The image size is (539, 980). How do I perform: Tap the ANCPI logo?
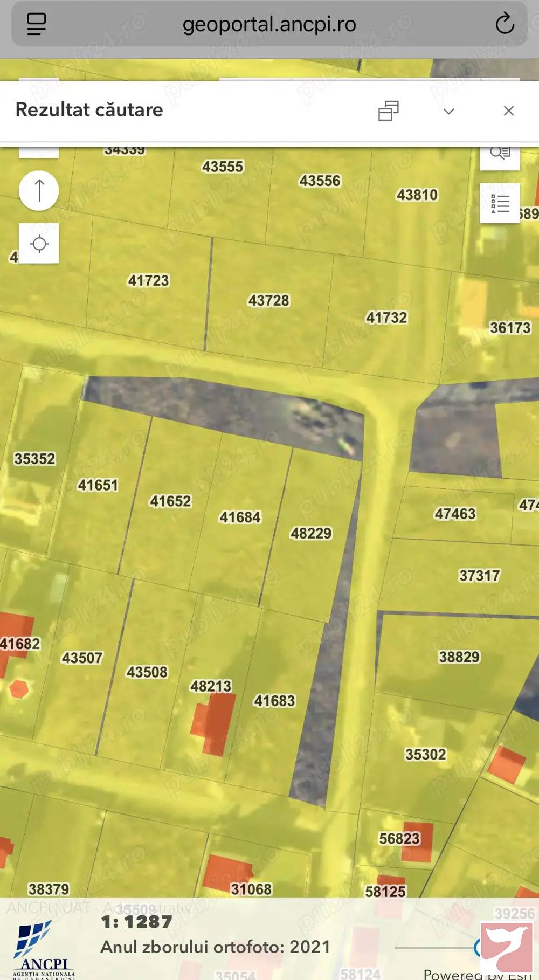coord(43,950)
